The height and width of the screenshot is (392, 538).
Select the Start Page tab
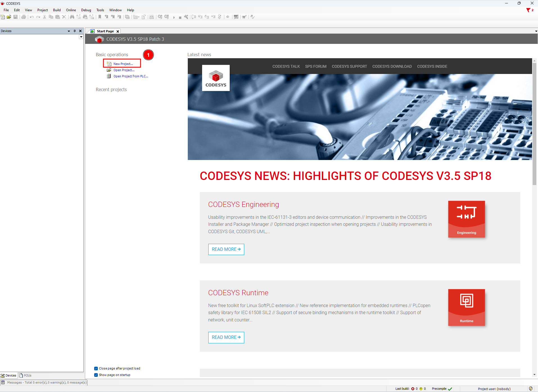[x=105, y=31]
